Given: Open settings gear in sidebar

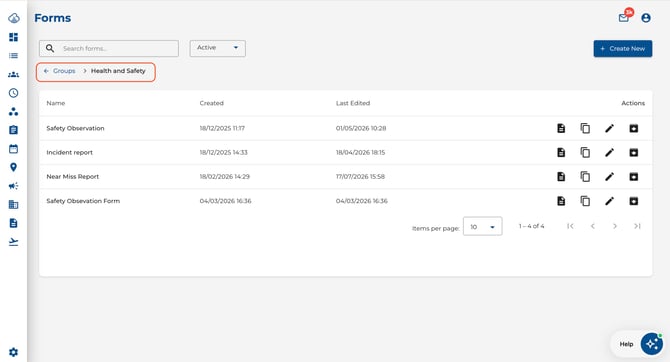Looking at the screenshot, I should tap(13, 352).
